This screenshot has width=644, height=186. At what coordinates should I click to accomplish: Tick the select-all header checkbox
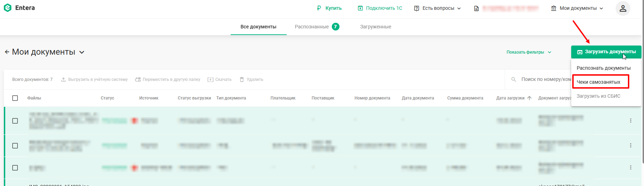pos(15,98)
